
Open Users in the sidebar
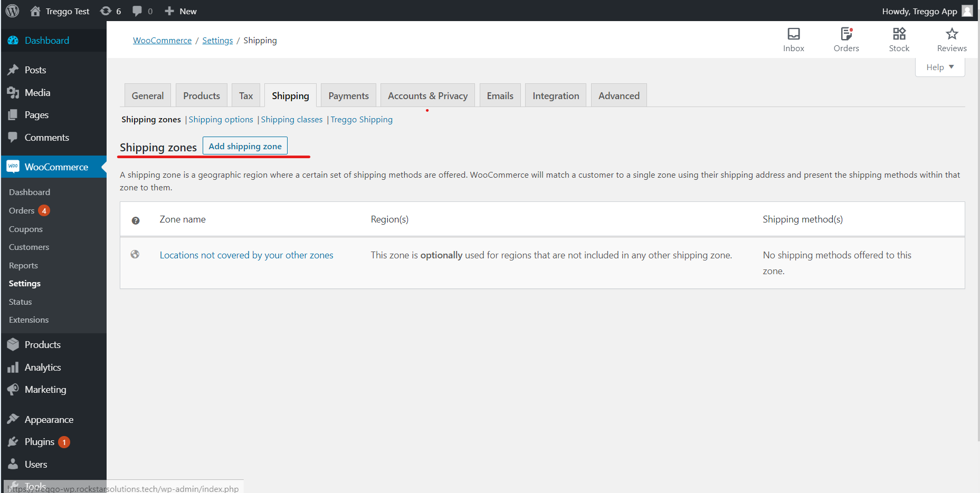coord(53,465)
